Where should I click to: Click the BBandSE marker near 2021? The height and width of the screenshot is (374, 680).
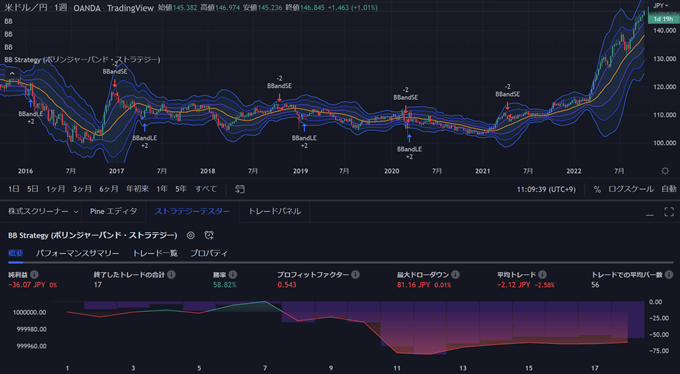507,94
